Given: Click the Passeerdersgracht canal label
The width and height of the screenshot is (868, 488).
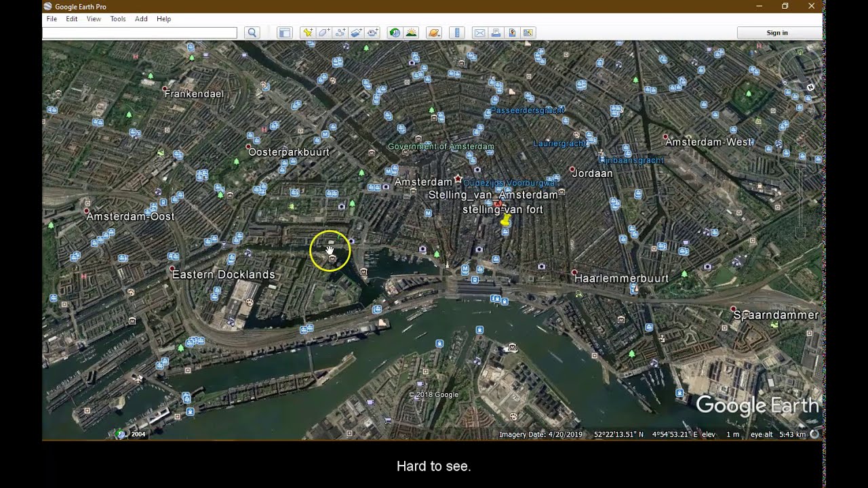Looking at the screenshot, I should tap(528, 110).
